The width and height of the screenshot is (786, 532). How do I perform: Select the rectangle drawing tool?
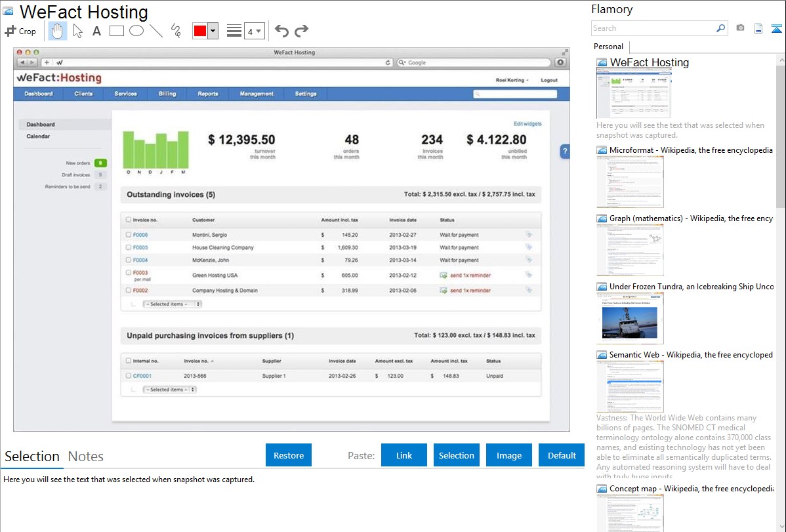(116, 31)
